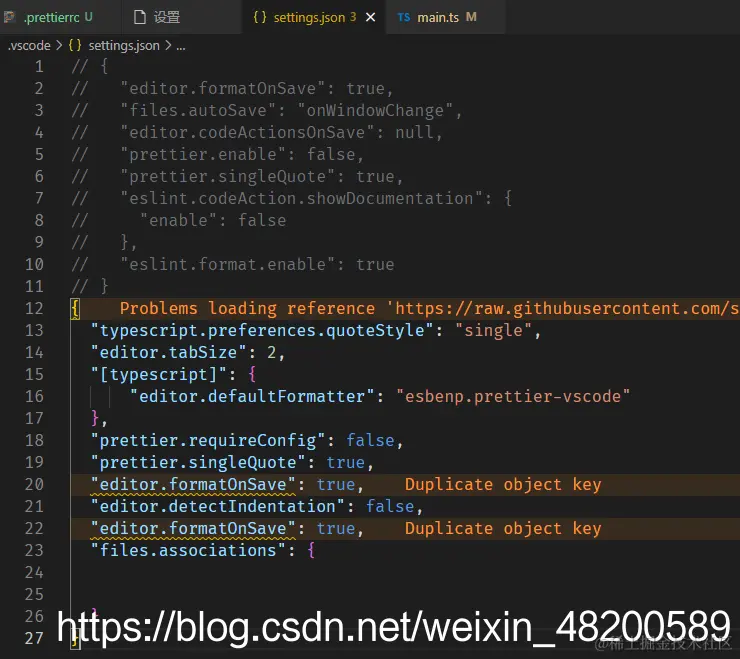The image size is (740, 659).
Task: Click the .prettierrc file icon
Action: point(9,17)
